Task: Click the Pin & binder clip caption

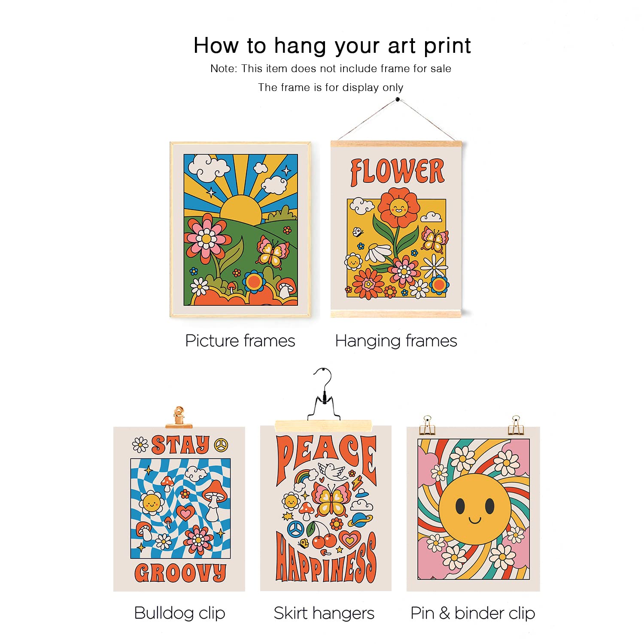Action: pos(473,613)
